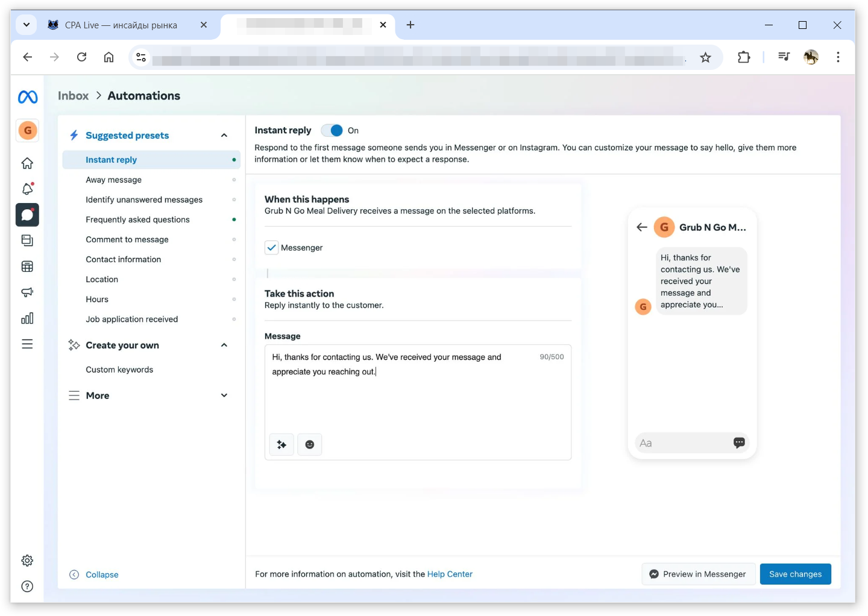Viewport: 868px width, 616px height.
Task: Open Chrome three-dot menu
Action: 838,57
